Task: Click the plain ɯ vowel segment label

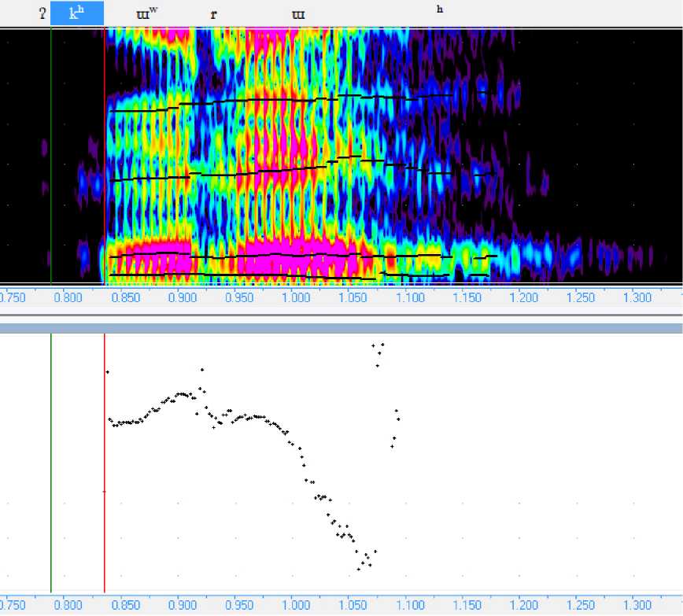Action: 299,14
